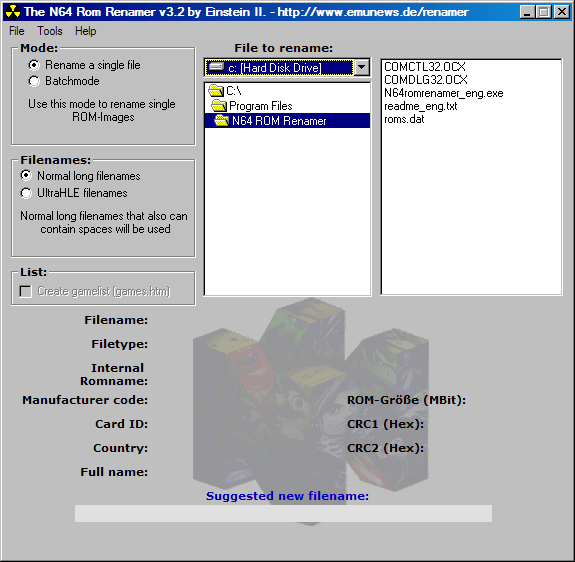Image resolution: width=575 pixels, height=562 pixels.
Task: Click the radiation app icon in title bar
Action: tap(13, 12)
